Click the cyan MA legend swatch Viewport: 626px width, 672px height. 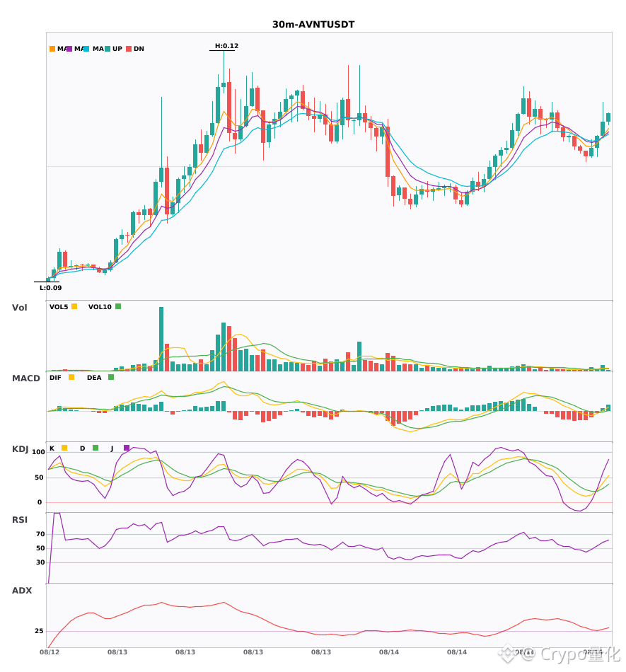pyautogui.click(x=86, y=49)
